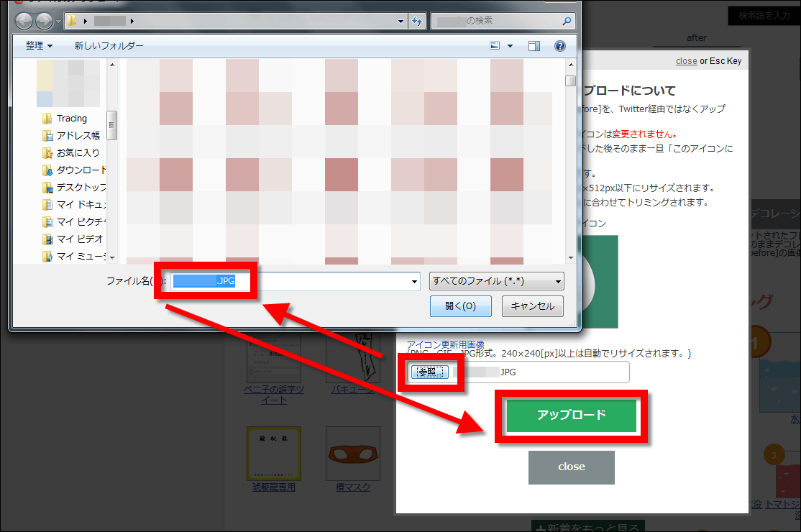Show the preview pane icon
801x532 pixels.
534,45
